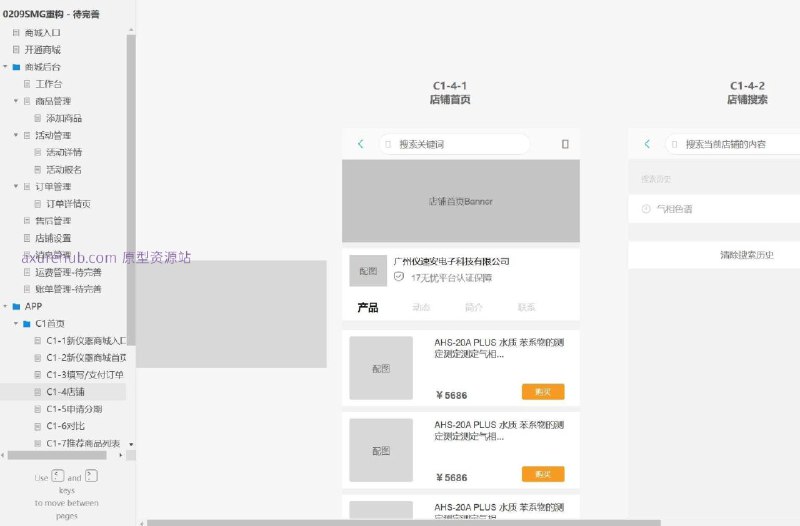This screenshot has height=526, width=800.
Task: Click the APP folder icon
Action: (x=16, y=307)
